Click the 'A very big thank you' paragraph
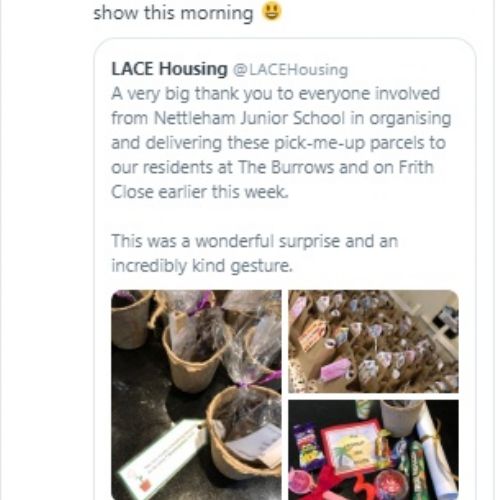500x500 pixels. pos(281,143)
